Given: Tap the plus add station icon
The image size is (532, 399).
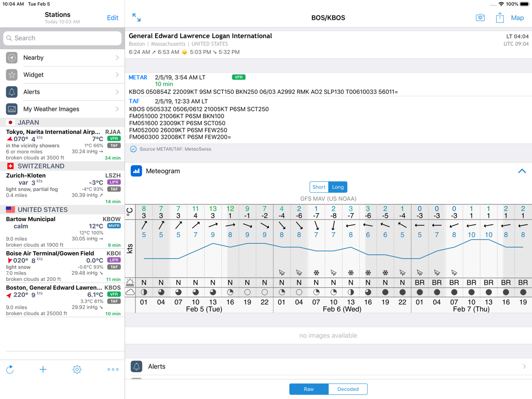Looking at the screenshot, I should [x=43, y=369].
